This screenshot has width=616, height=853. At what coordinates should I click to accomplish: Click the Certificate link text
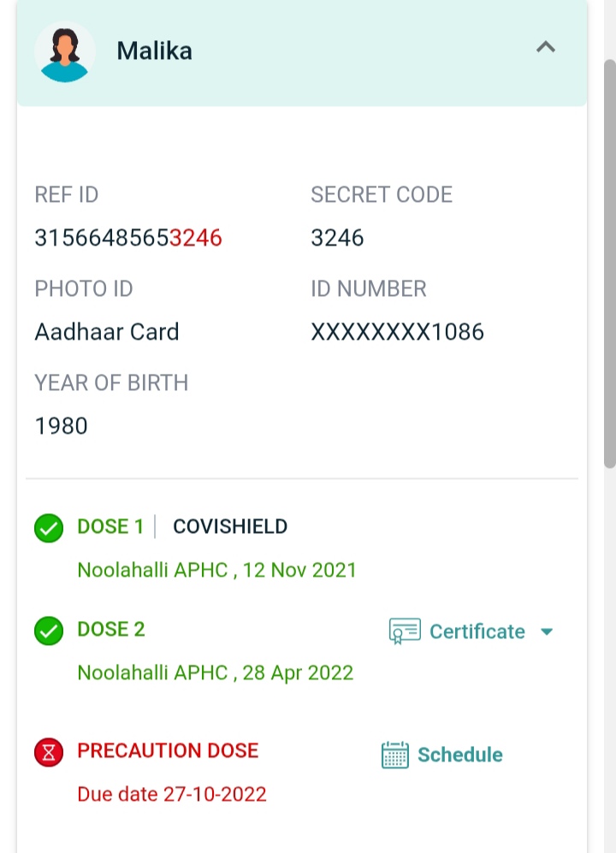pos(477,631)
